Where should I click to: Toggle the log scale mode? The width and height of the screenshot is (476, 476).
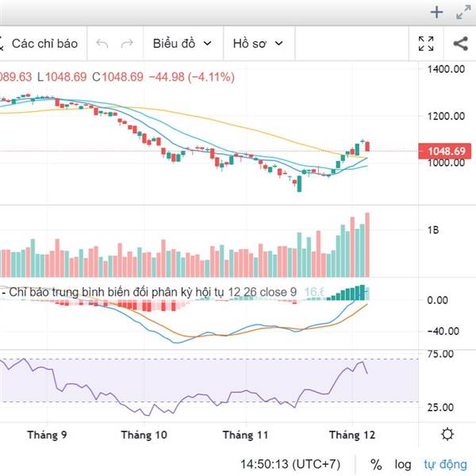(x=403, y=464)
